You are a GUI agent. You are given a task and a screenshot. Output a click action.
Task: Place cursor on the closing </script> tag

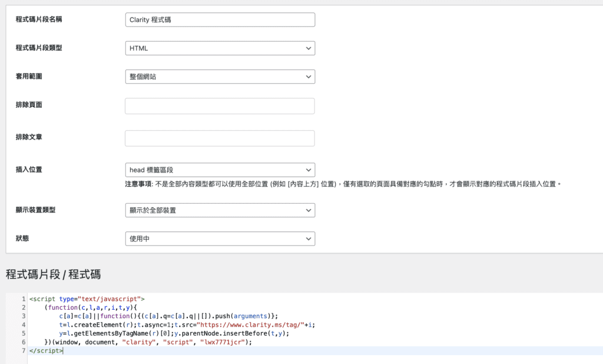(45, 350)
